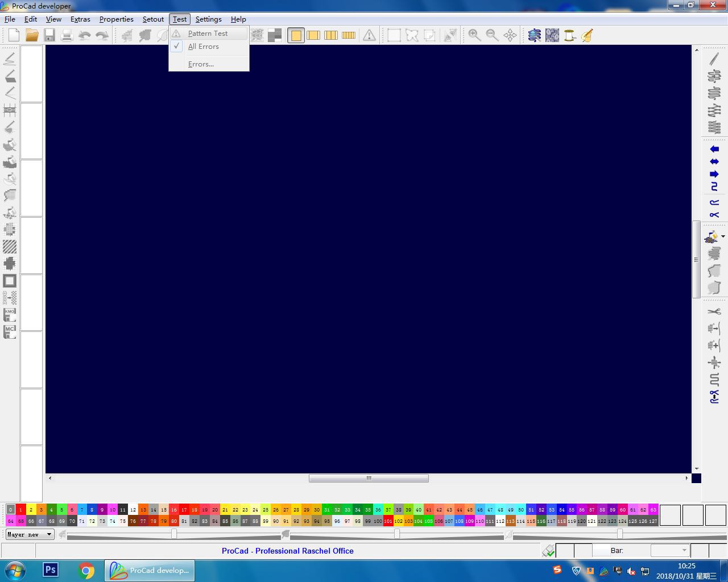Screen dimensions: 728x582
Task: Open Photoshop from the taskbar
Action: click(x=51, y=570)
